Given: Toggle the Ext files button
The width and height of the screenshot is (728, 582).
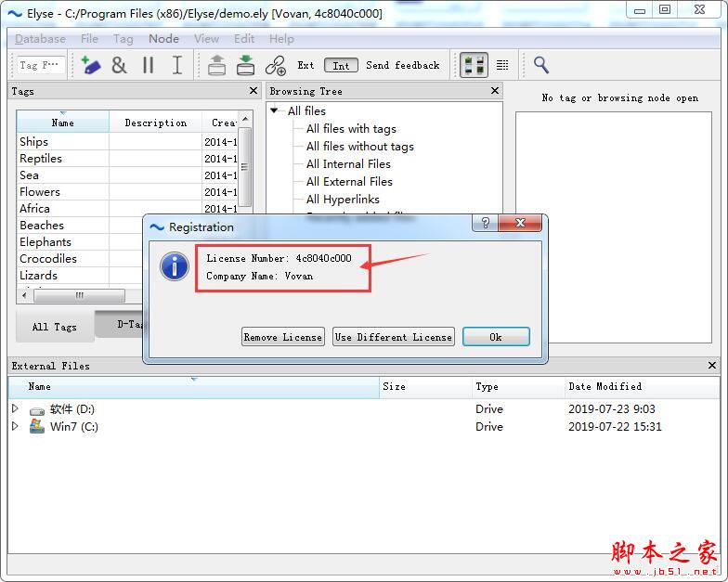Looking at the screenshot, I should click(305, 65).
